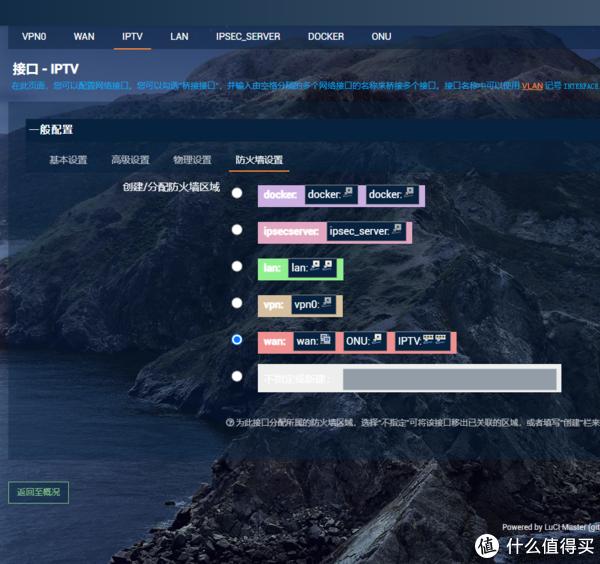Select the docker firewall zone radio
Screen dimensions: 600x564
237,193
